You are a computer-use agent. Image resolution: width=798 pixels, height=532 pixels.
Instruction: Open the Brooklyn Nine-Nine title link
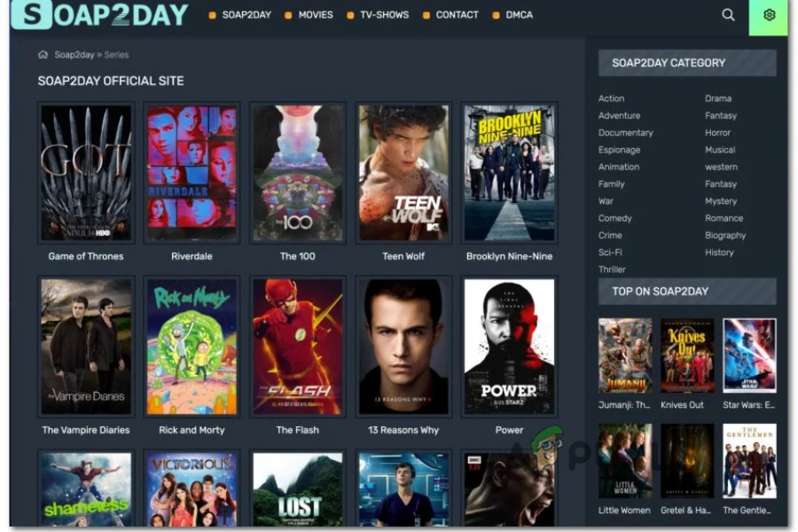(510, 256)
